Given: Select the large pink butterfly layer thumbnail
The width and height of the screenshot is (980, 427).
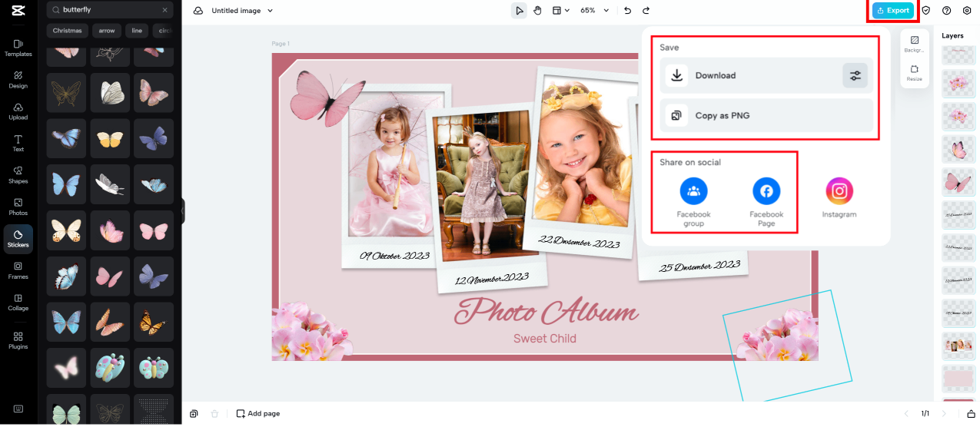Looking at the screenshot, I should coord(958,181).
